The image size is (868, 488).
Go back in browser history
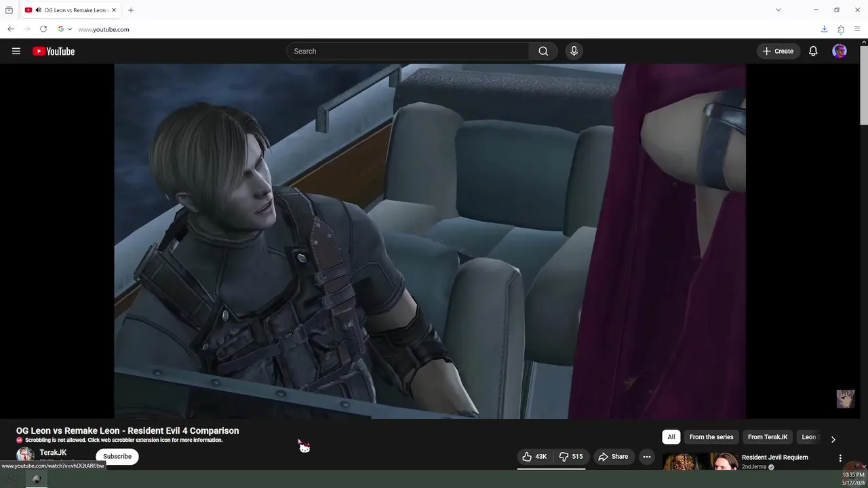11,29
